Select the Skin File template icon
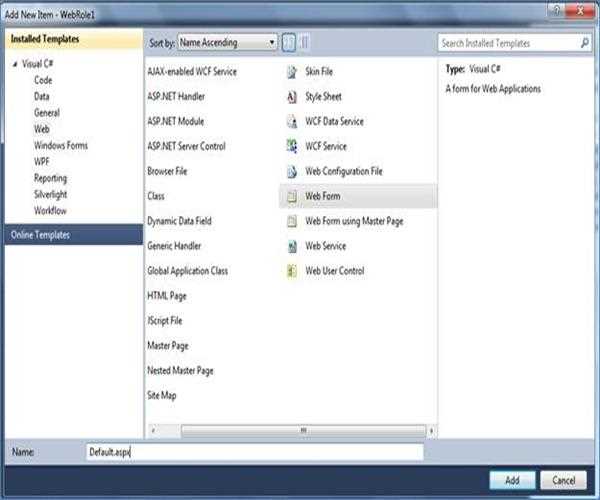Image resolution: width=600 pixels, height=500 pixels. pos(292,72)
